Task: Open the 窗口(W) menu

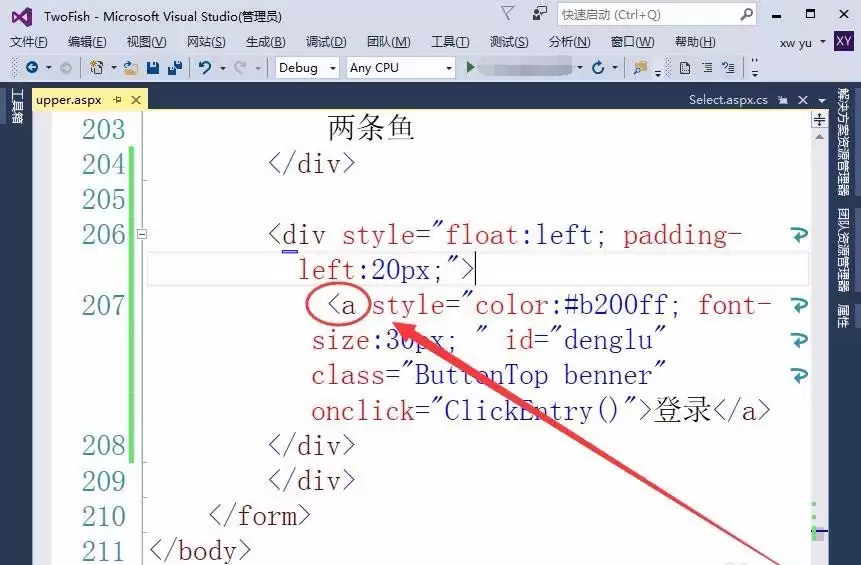Action: click(633, 42)
